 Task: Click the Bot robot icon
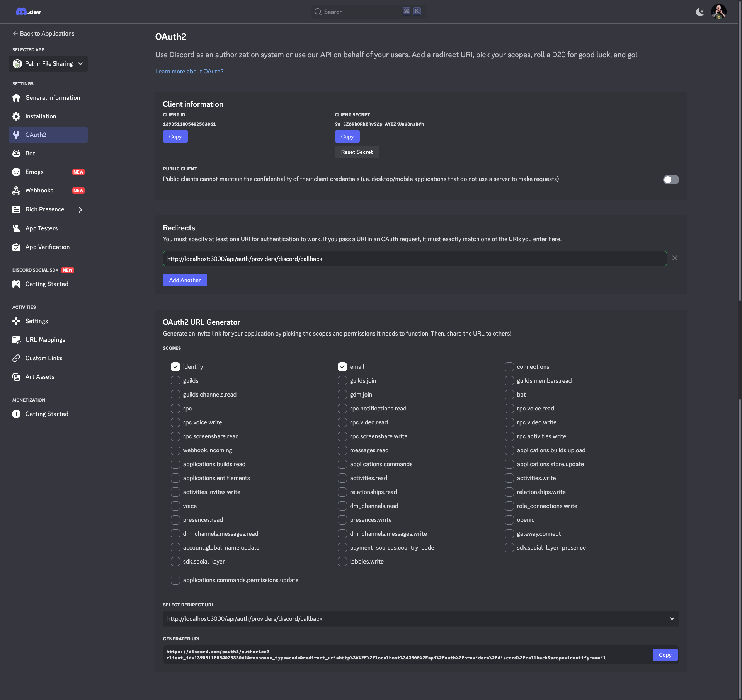(x=16, y=153)
